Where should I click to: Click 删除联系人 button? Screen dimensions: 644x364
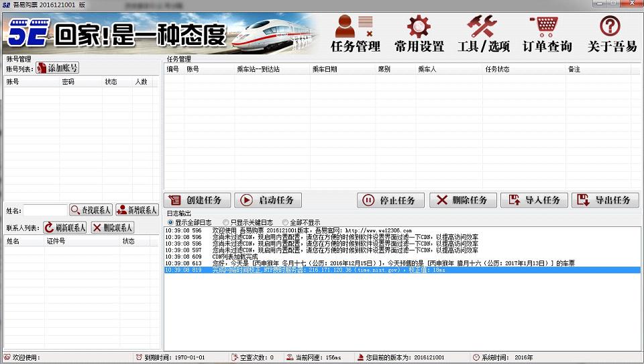tap(113, 228)
